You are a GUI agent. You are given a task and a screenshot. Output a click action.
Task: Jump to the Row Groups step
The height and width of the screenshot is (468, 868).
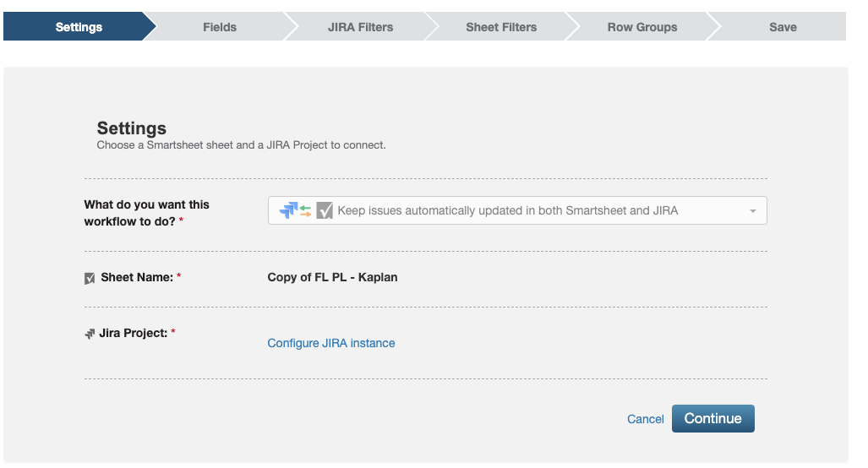point(642,26)
